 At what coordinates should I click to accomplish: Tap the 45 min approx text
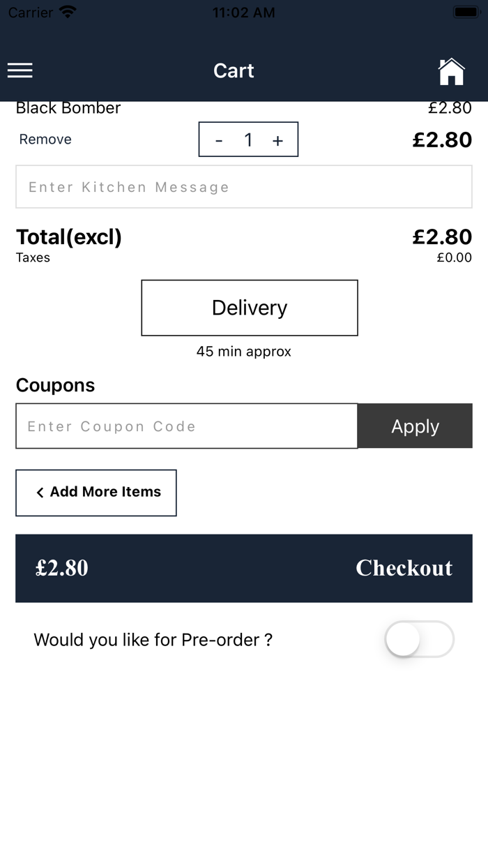pyautogui.click(x=244, y=352)
